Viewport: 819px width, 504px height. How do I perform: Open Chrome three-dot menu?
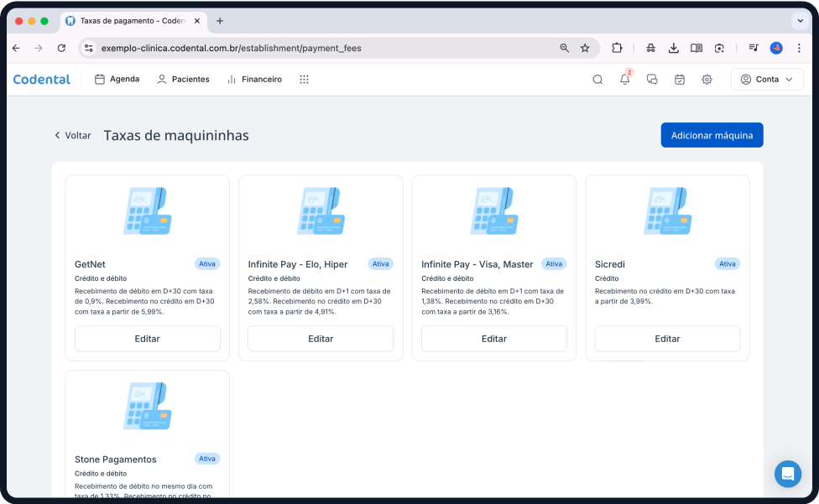tap(799, 48)
